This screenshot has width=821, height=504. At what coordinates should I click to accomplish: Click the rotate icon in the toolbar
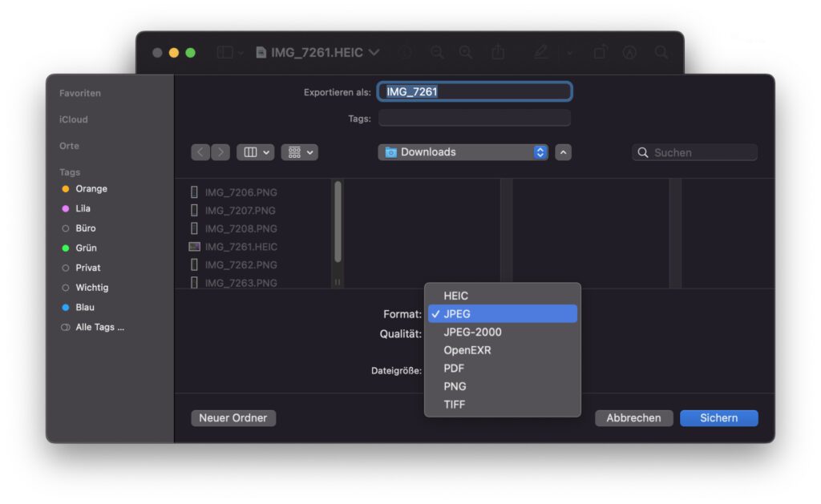601,52
